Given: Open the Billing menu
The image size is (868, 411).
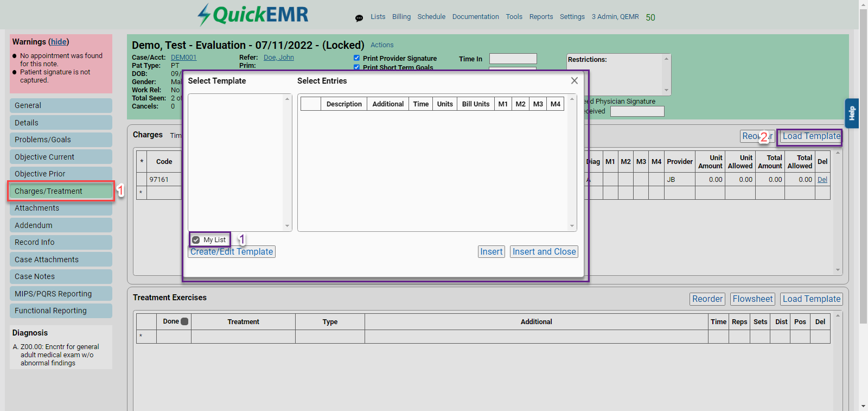Looking at the screenshot, I should coord(401,17).
